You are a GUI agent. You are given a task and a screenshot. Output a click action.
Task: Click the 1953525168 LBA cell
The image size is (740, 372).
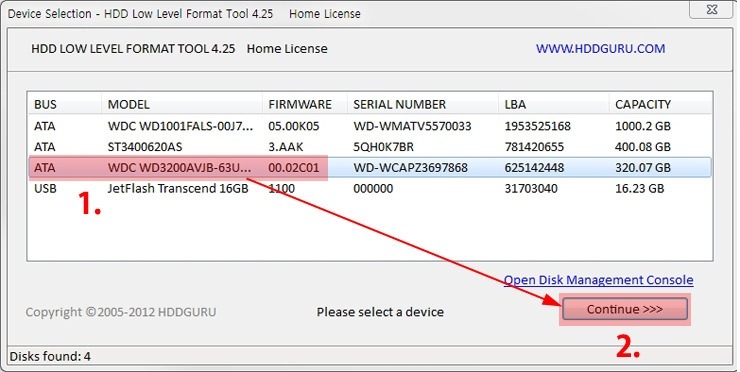538,126
